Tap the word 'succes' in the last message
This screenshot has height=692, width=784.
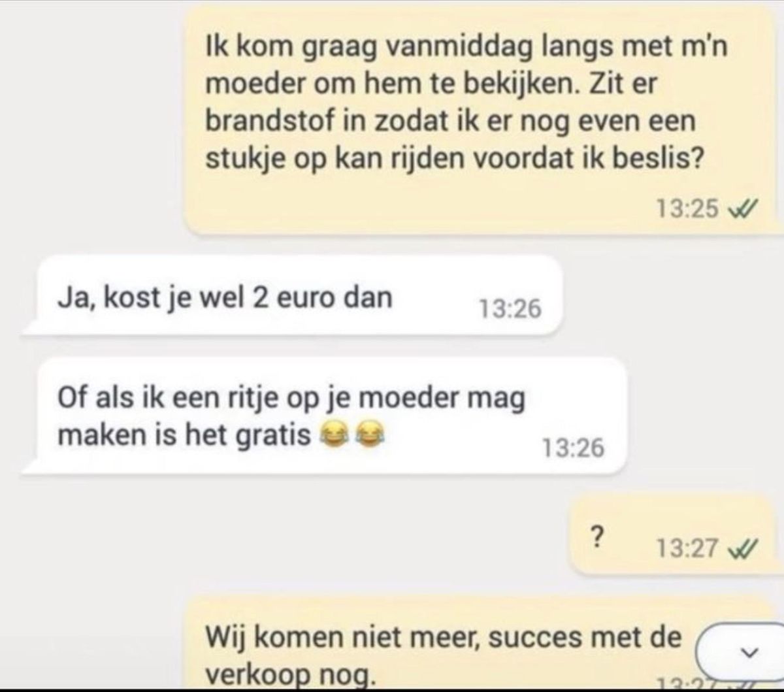534,636
